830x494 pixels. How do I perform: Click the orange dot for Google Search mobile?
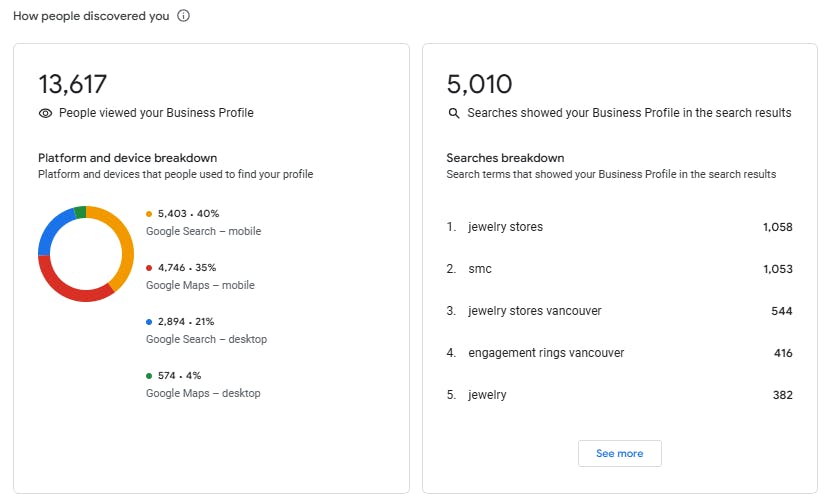tap(149, 214)
